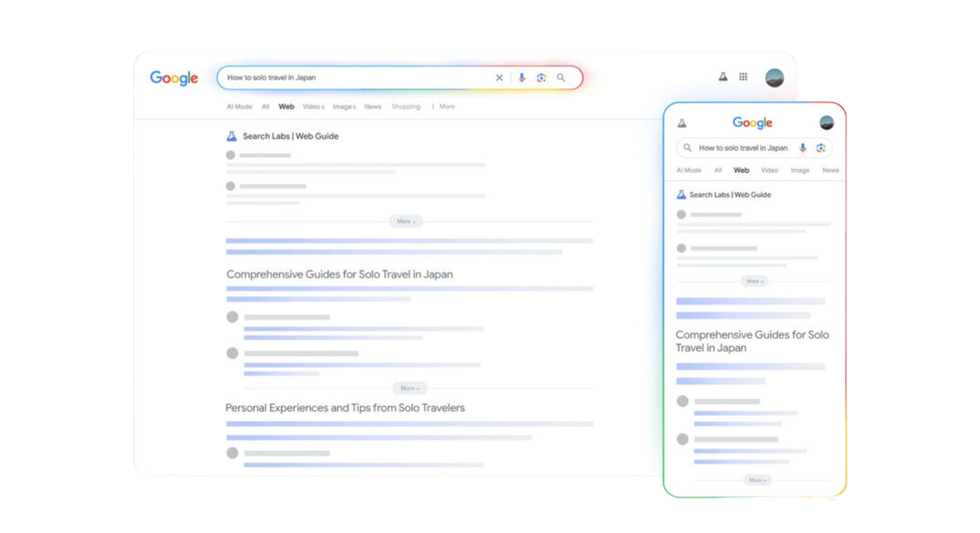The image size is (980, 533).
Task: Open Google Lens image search
Action: [541, 77]
